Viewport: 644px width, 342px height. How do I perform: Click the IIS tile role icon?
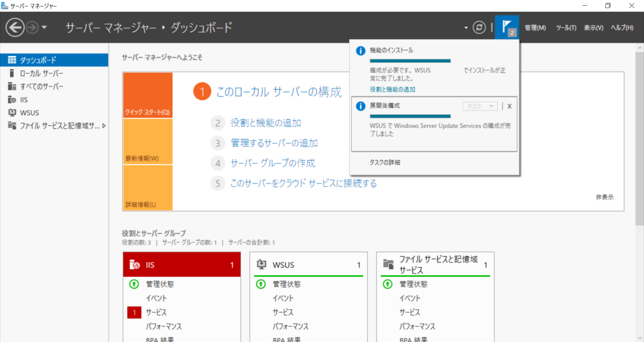pyautogui.click(x=135, y=265)
